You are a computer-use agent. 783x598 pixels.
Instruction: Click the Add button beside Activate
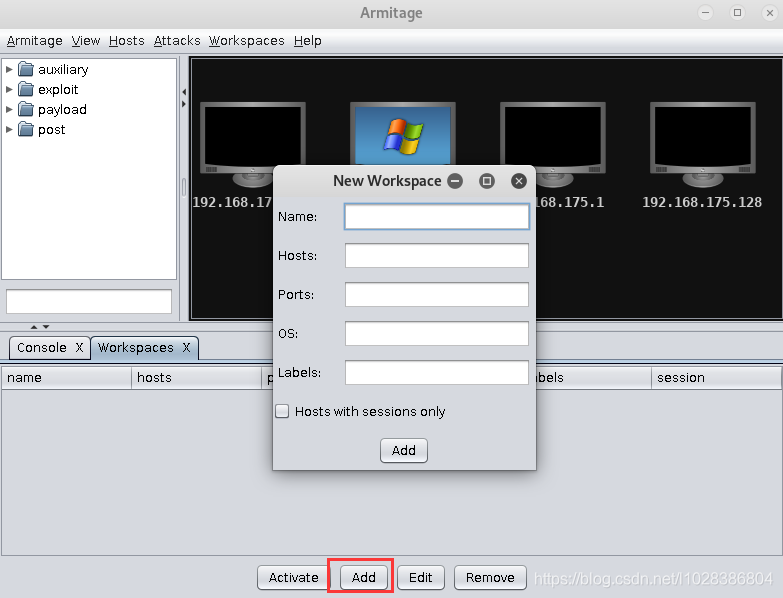[364, 578]
